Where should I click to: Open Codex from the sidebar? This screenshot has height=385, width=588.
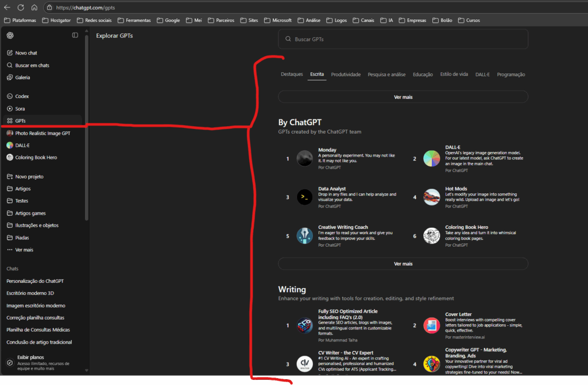[x=22, y=96]
